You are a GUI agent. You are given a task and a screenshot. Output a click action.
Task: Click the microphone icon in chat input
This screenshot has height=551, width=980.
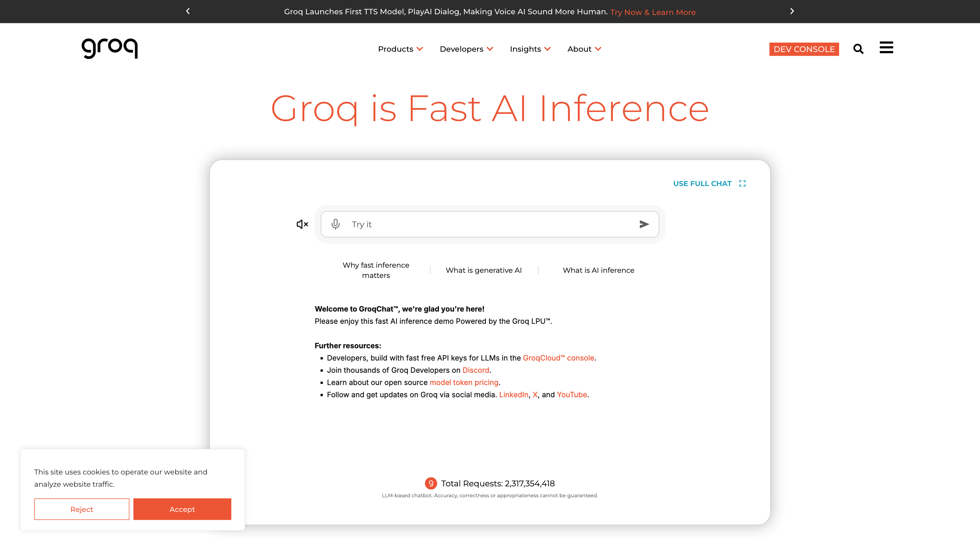(335, 224)
